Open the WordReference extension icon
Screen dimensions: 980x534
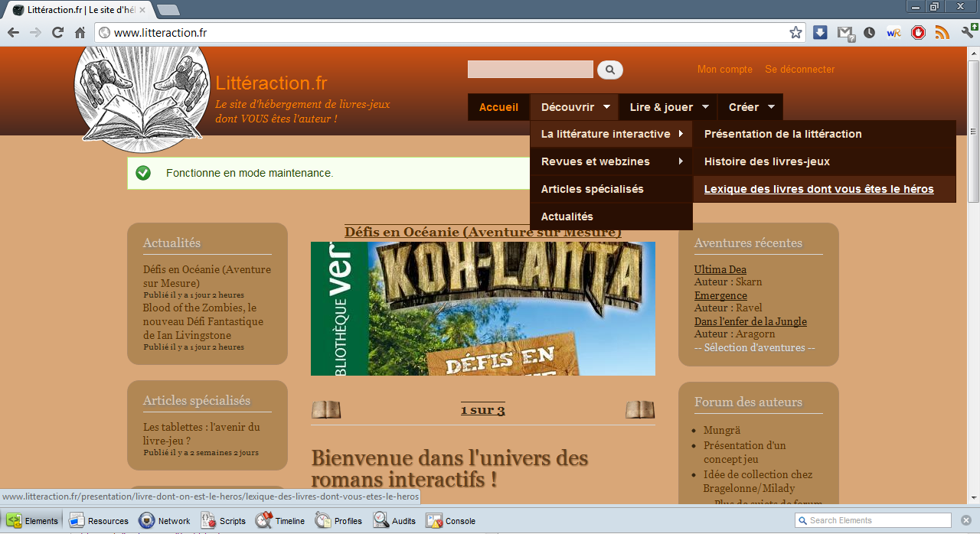click(x=893, y=33)
